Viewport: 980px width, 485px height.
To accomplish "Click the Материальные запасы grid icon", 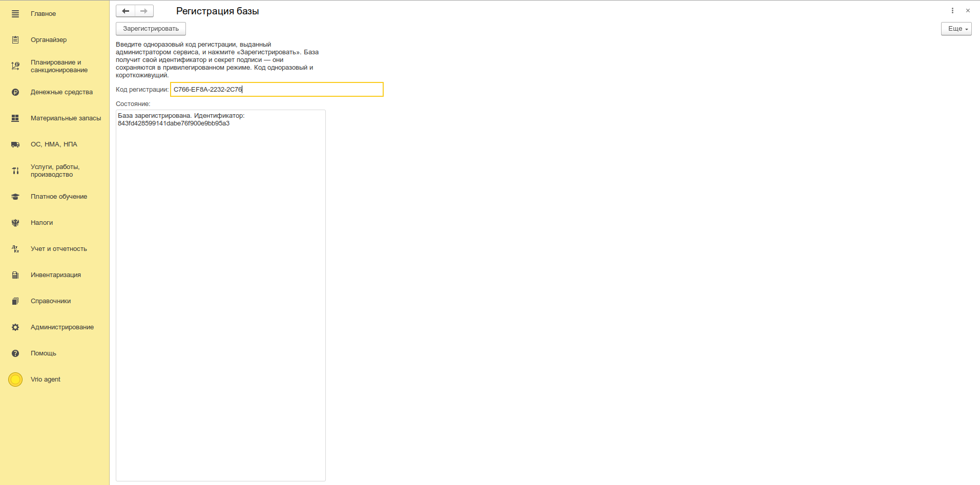I will coord(15,118).
